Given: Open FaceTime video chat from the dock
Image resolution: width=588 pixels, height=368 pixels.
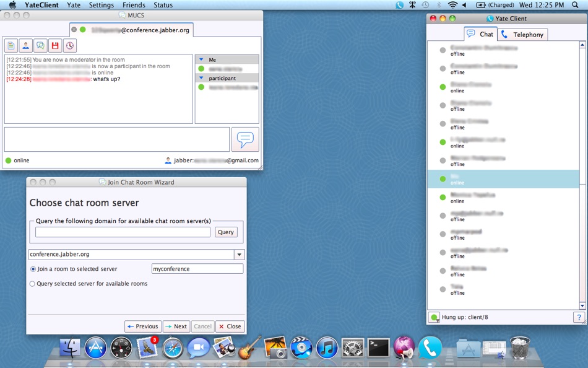Looking at the screenshot, I should coord(199,348).
